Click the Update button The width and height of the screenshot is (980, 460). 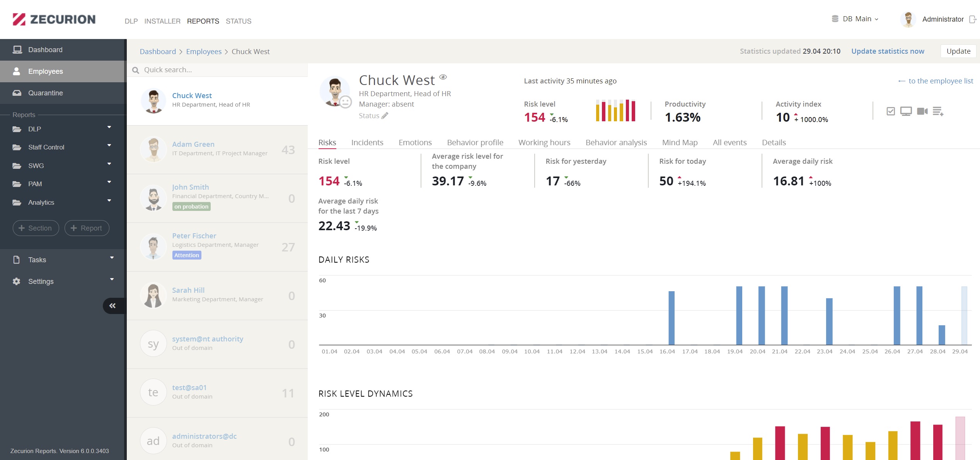[x=958, y=51]
